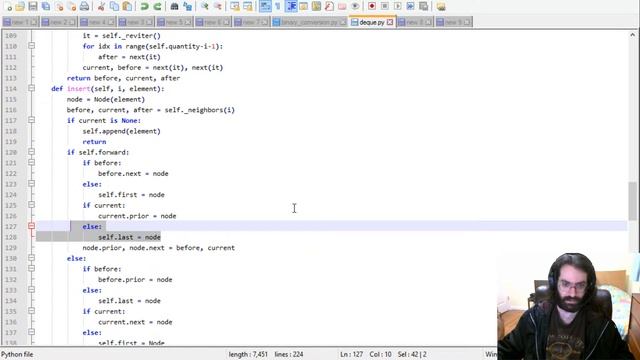Viewport: 640px width, 360px height.
Task: Toggle show all characters pilcrow
Action: [278, 6]
